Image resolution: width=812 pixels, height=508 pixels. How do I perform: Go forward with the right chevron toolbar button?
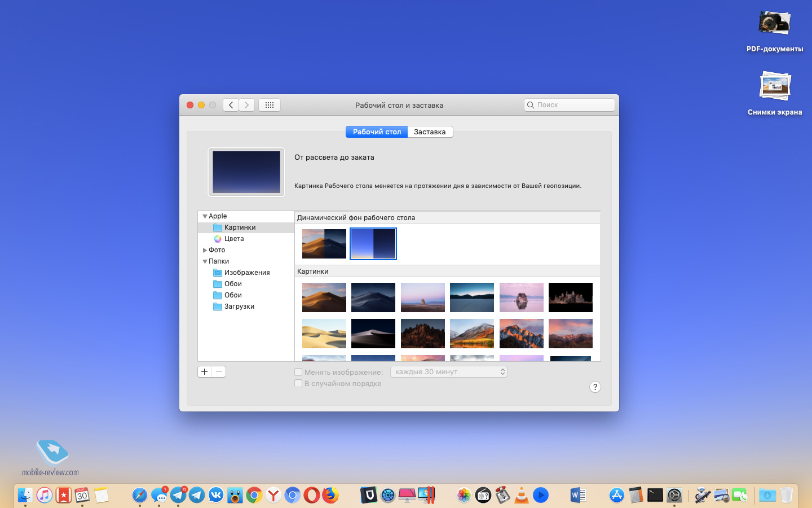click(x=246, y=105)
